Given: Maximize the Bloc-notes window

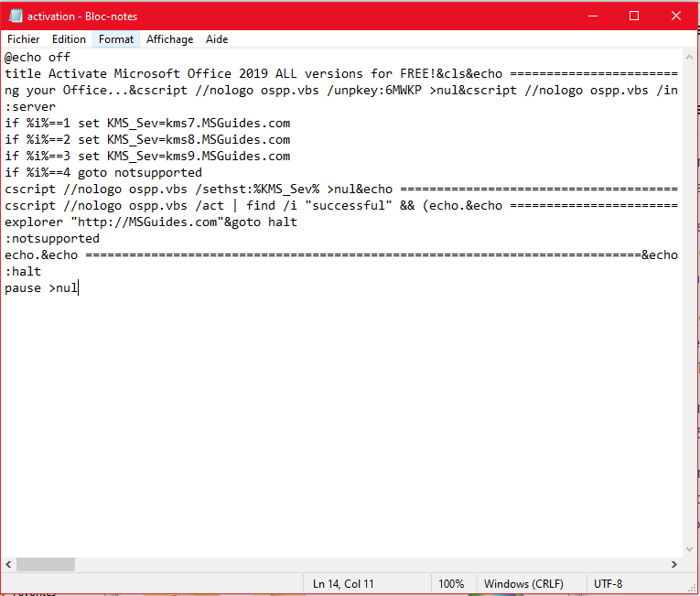Looking at the screenshot, I should click(x=634, y=16).
